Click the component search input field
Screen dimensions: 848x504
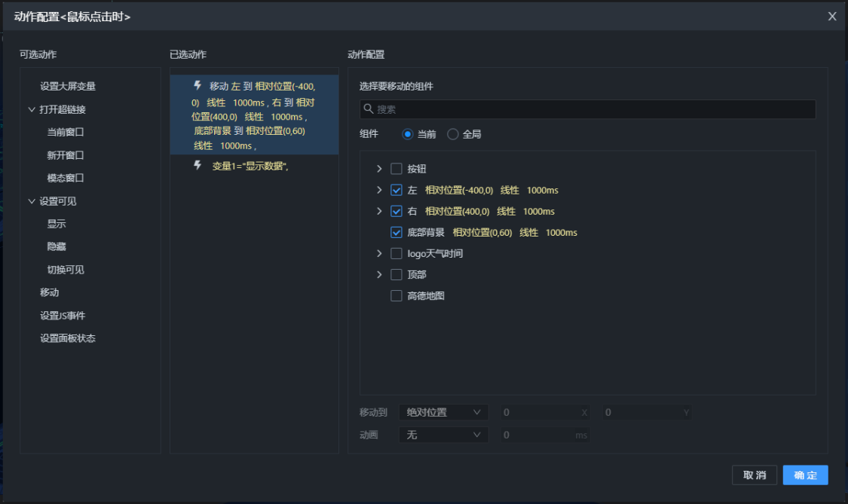tap(588, 109)
